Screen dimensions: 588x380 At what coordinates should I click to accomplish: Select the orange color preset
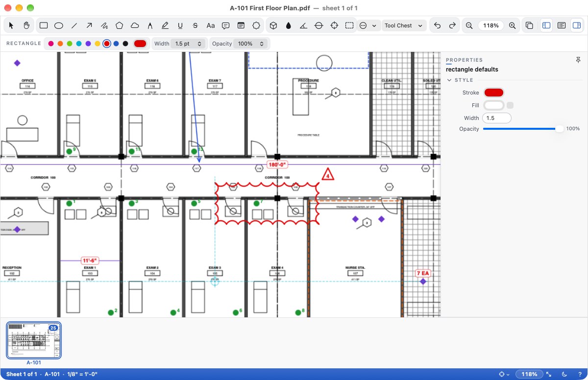[60, 44]
